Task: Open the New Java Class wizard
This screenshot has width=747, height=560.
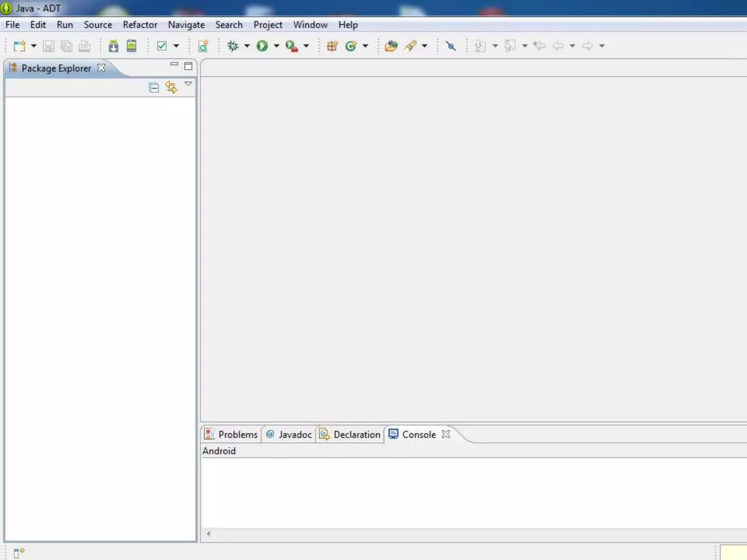Action: pyautogui.click(x=351, y=46)
